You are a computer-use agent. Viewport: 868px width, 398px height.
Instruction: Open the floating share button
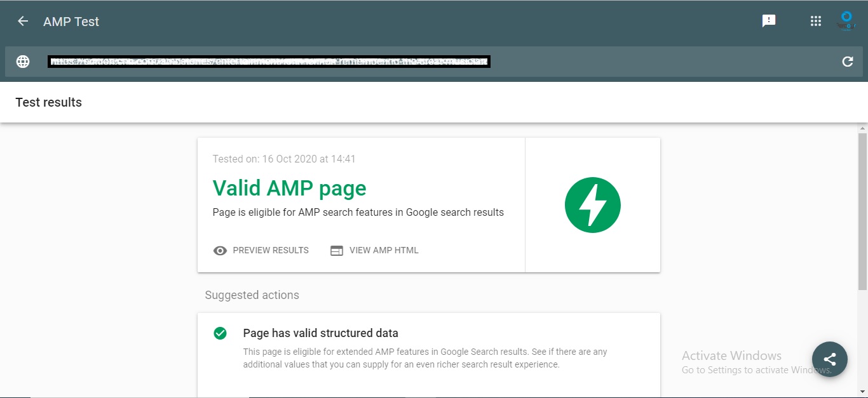829,359
